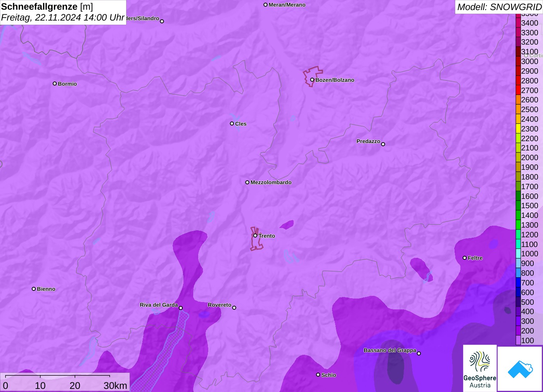Click the "500" legend value
This screenshot has height=392, width=543.
[x=527, y=302]
